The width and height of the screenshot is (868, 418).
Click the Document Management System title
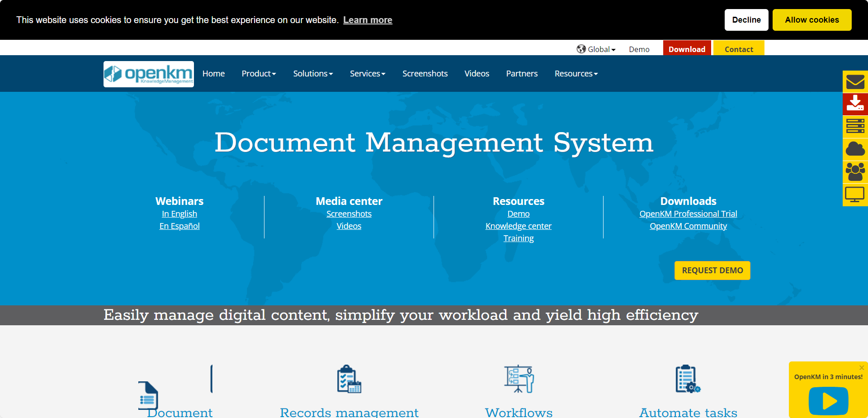434,142
